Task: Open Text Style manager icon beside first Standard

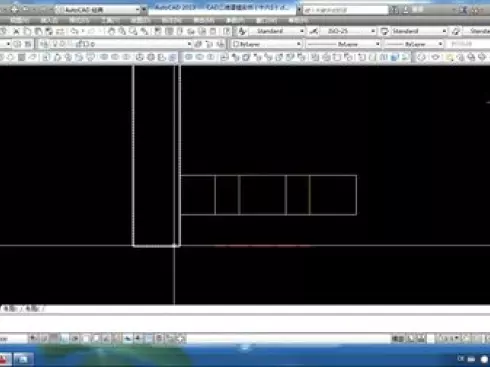Action: pos(242,31)
